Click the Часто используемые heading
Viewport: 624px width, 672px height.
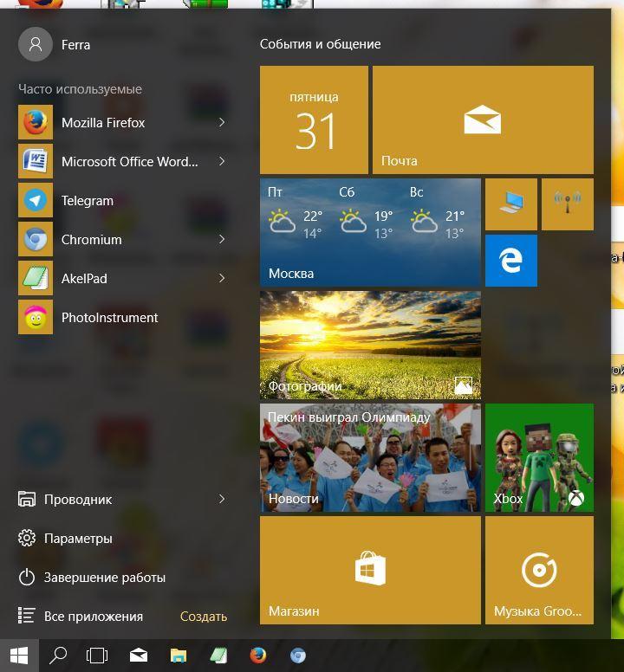click(x=81, y=89)
